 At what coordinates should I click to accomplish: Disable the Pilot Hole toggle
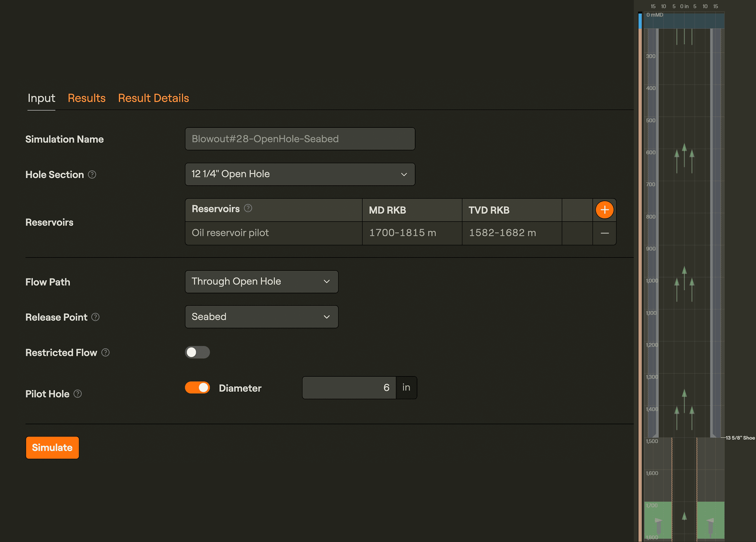[x=197, y=388]
